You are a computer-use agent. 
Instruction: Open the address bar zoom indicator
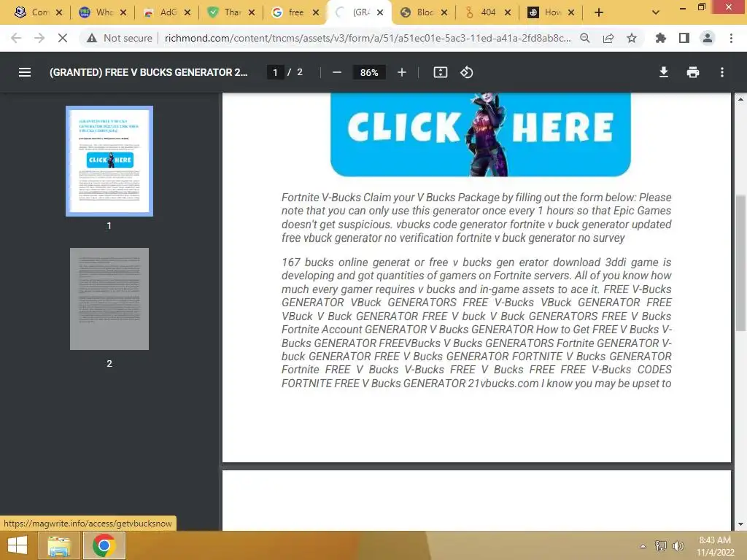pos(585,38)
